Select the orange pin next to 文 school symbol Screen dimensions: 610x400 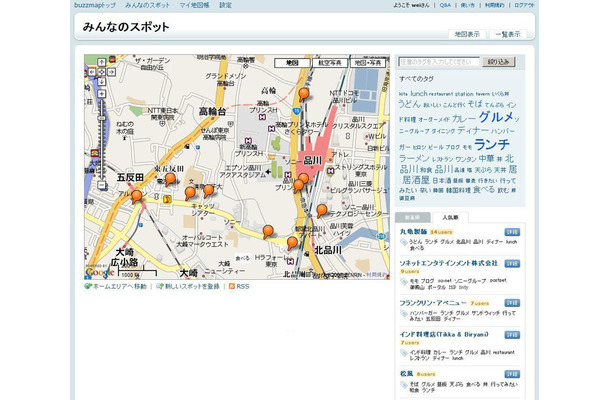pyautogui.click(x=190, y=193)
